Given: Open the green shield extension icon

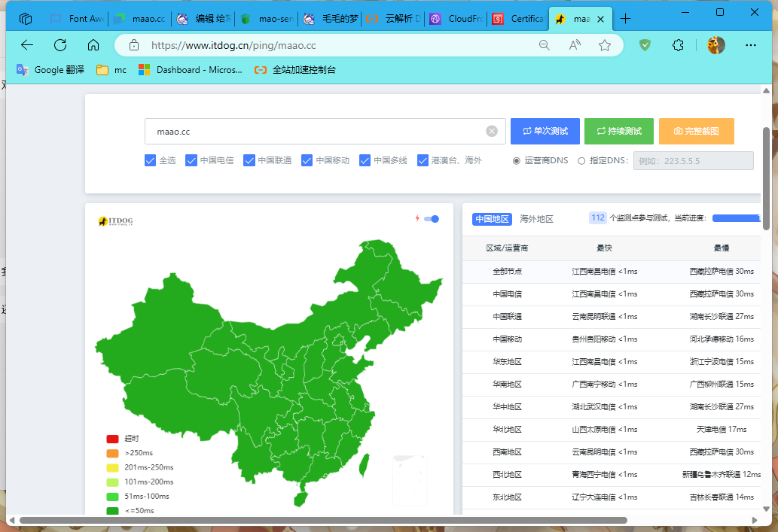Looking at the screenshot, I should 645,45.
